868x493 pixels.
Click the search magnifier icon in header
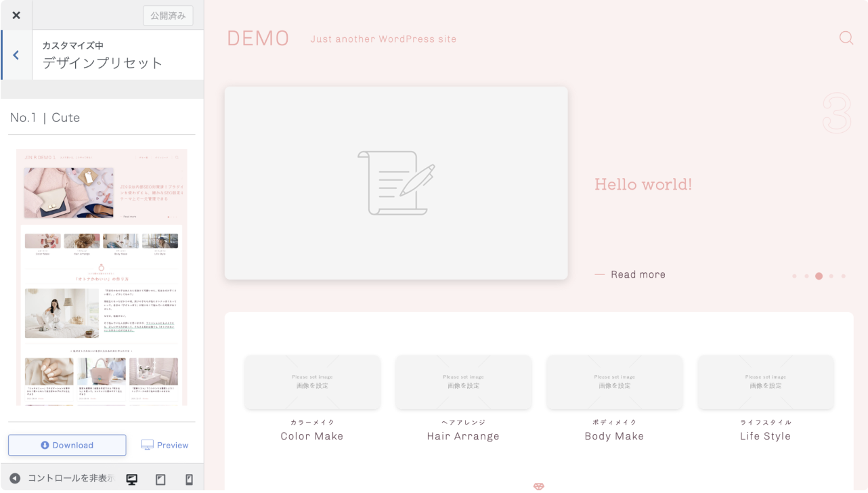point(846,38)
